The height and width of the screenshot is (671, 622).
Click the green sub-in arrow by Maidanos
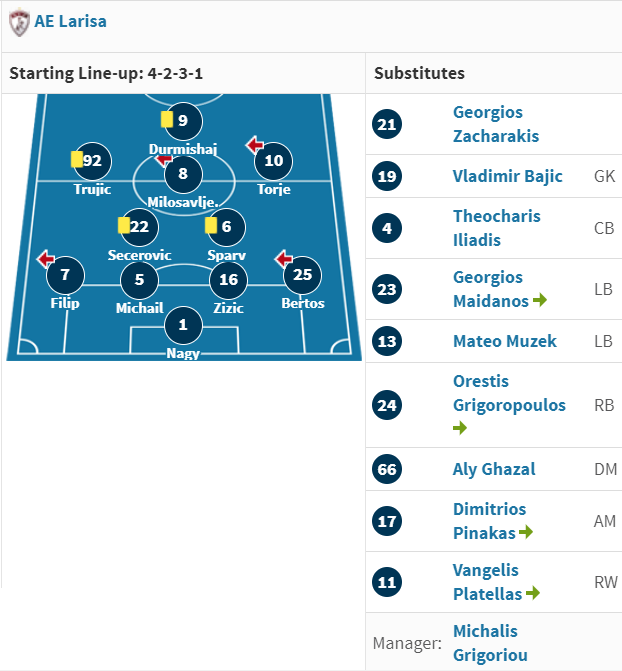(540, 300)
